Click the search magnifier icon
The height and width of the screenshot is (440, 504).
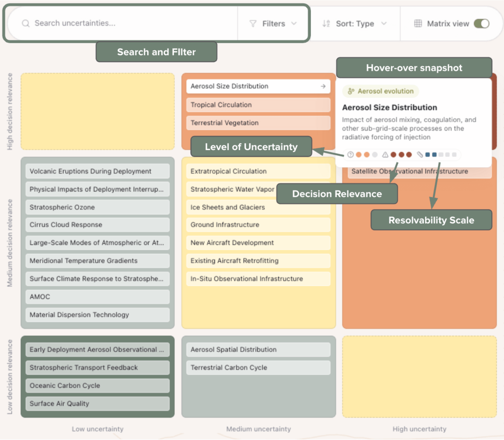(x=25, y=23)
